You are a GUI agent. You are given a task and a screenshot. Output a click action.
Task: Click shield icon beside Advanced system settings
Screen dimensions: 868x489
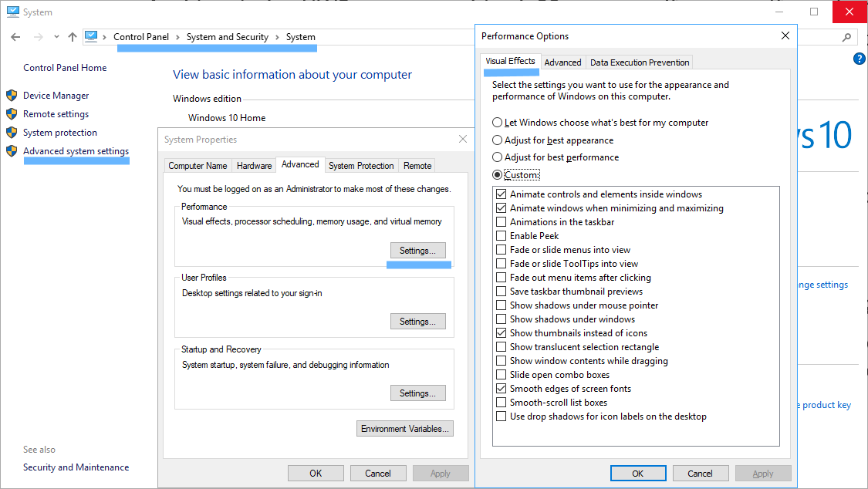click(12, 151)
